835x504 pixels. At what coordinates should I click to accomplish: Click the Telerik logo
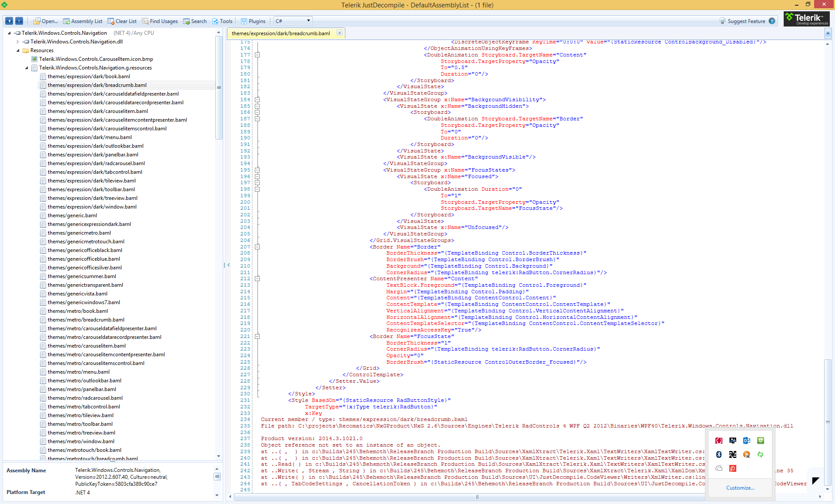807,19
